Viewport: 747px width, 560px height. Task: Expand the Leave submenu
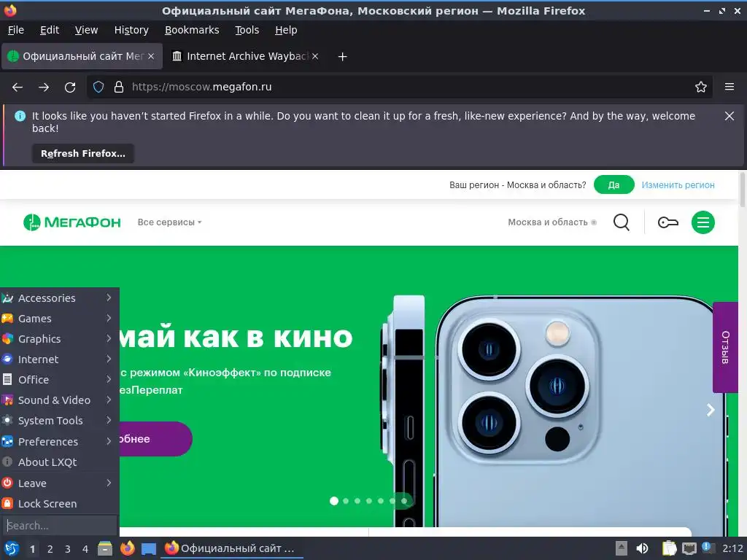(x=58, y=483)
